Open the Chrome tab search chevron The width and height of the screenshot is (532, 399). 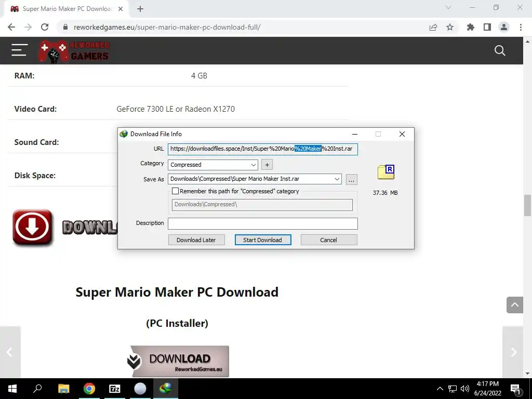point(448,7)
